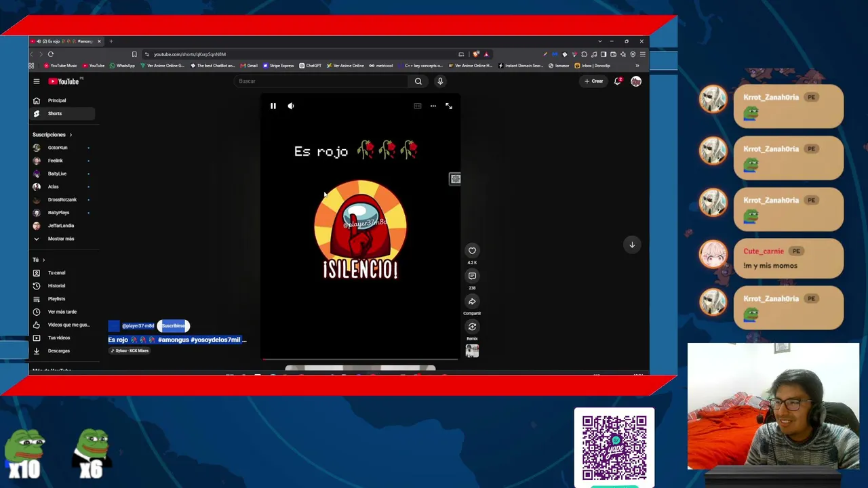The image size is (868, 488).
Task: Go back in the browser
Action: [x=32, y=54]
